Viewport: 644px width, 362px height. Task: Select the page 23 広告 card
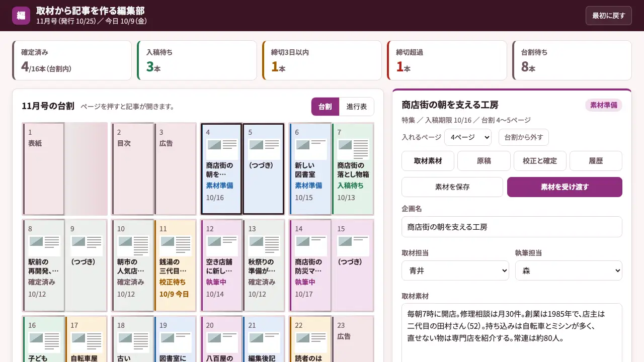[353, 339]
